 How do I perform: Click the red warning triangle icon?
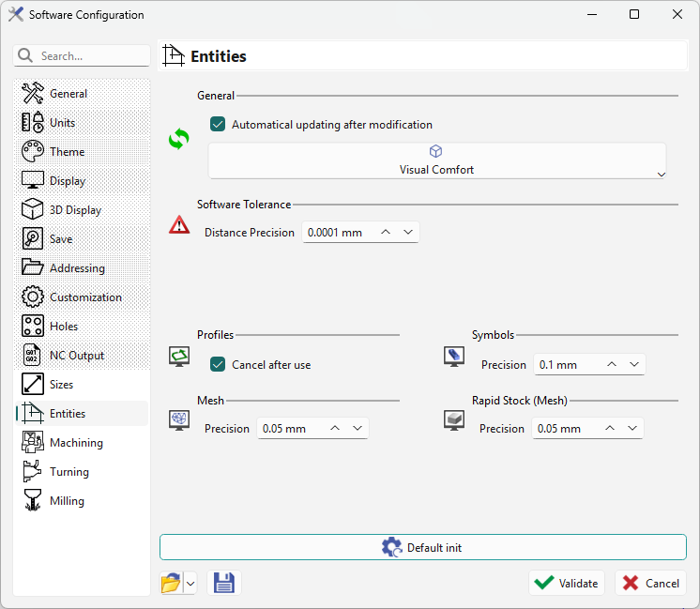(178, 225)
